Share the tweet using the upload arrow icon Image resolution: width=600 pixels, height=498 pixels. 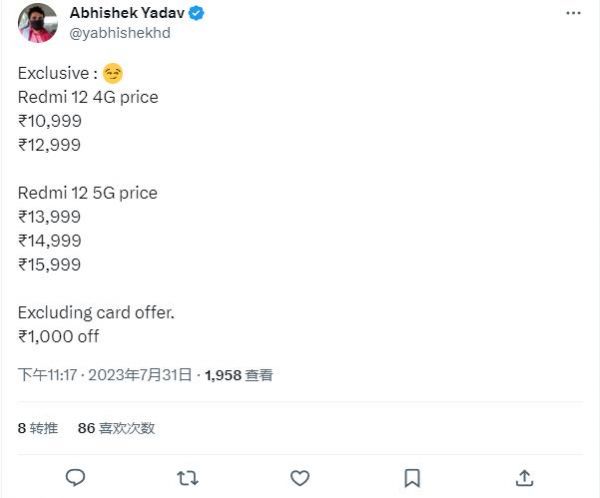coord(523,477)
